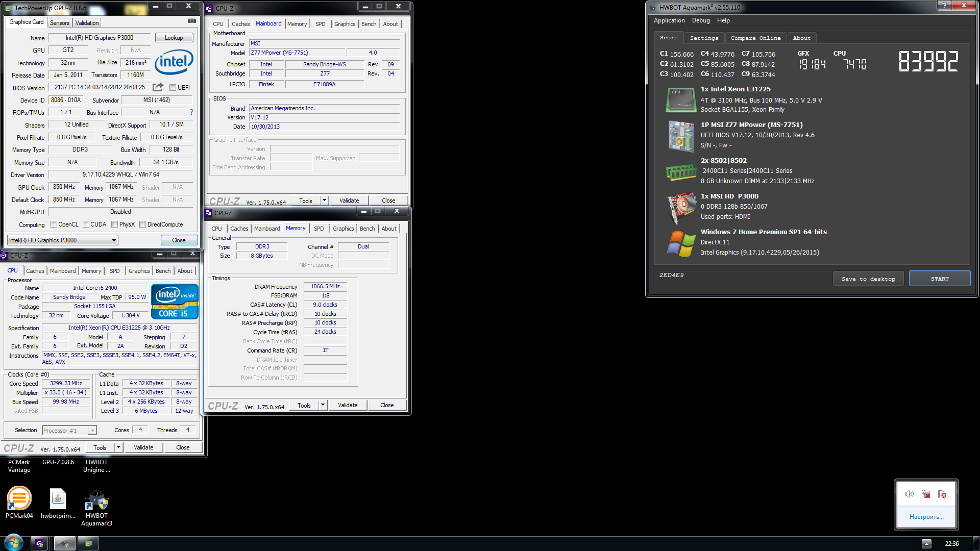This screenshot has height=551, width=980.
Task: Click Настроить customize link
Action: [x=926, y=517]
